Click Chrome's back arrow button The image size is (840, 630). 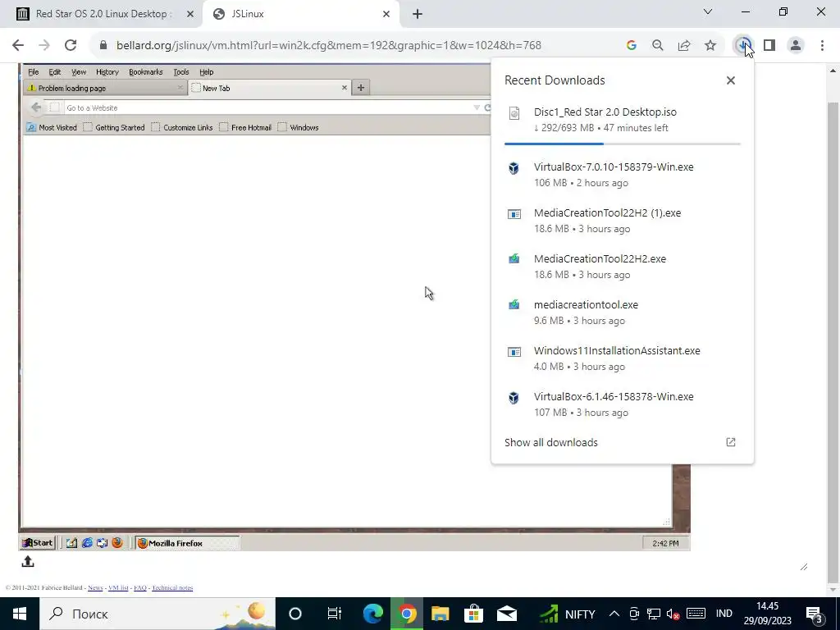click(x=18, y=46)
